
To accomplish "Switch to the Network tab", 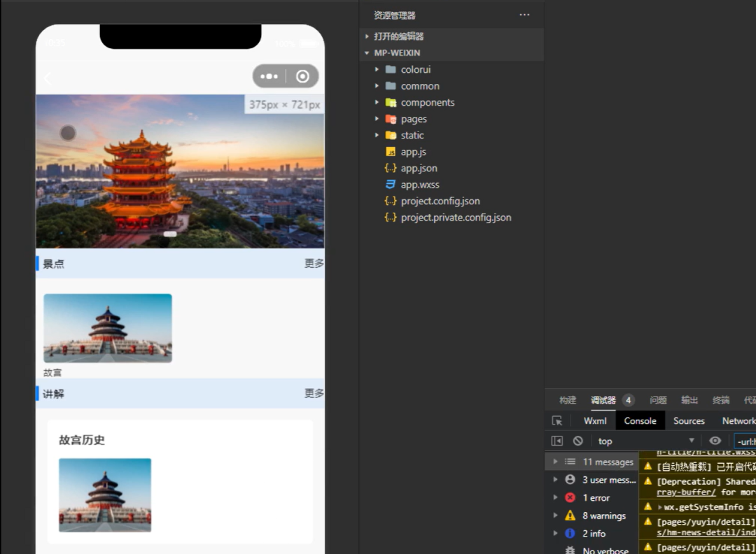I will [738, 420].
